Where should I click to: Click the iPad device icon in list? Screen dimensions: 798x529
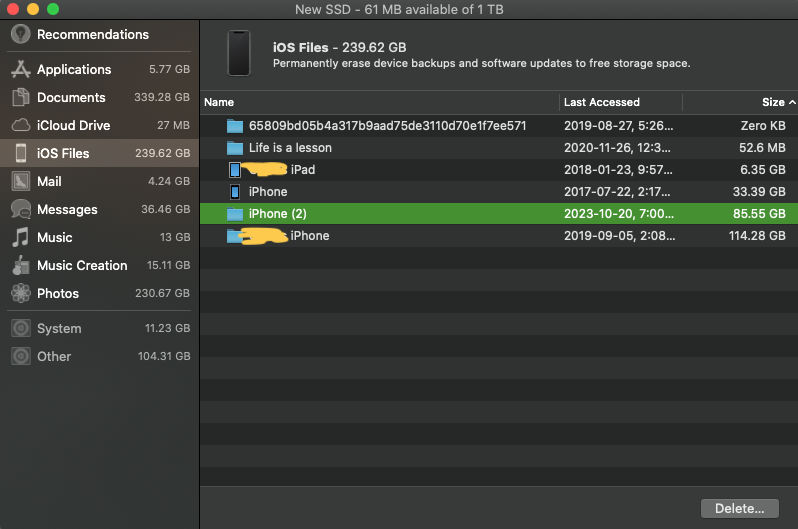(235, 170)
